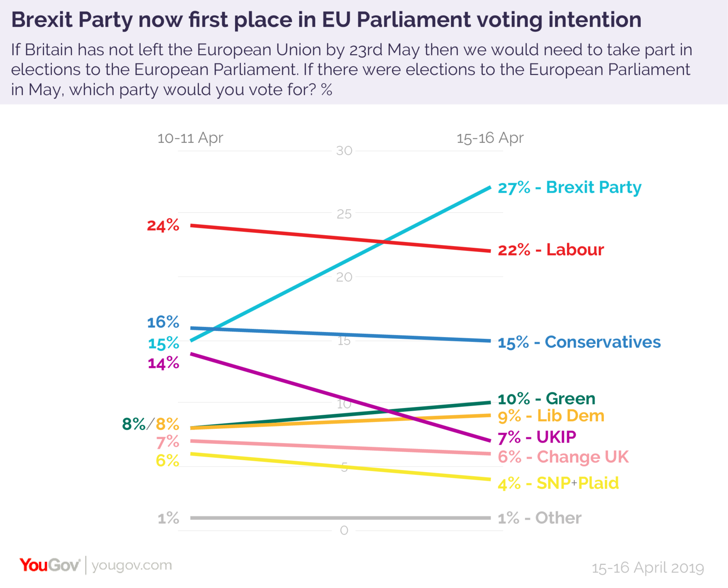The height and width of the screenshot is (588, 728).
Task: Click the Brexit Party 27% label
Action: coord(569,187)
